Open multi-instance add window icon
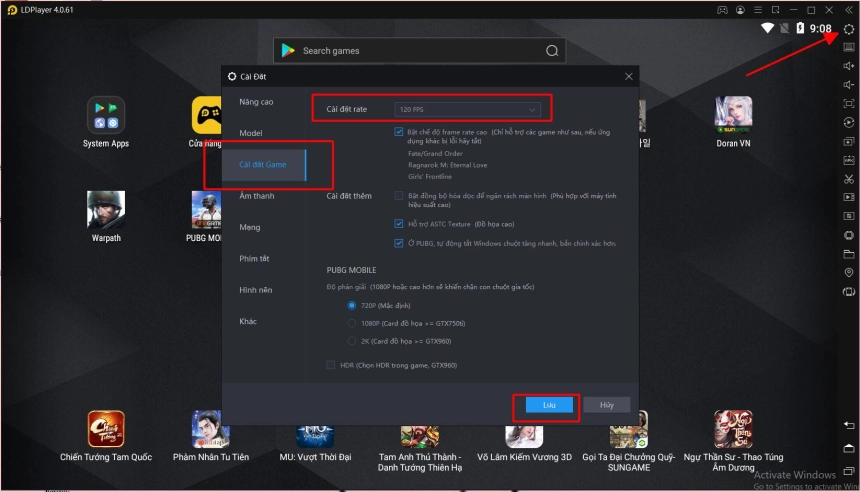This screenshot has height=492, width=860. pyautogui.click(x=848, y=142)
